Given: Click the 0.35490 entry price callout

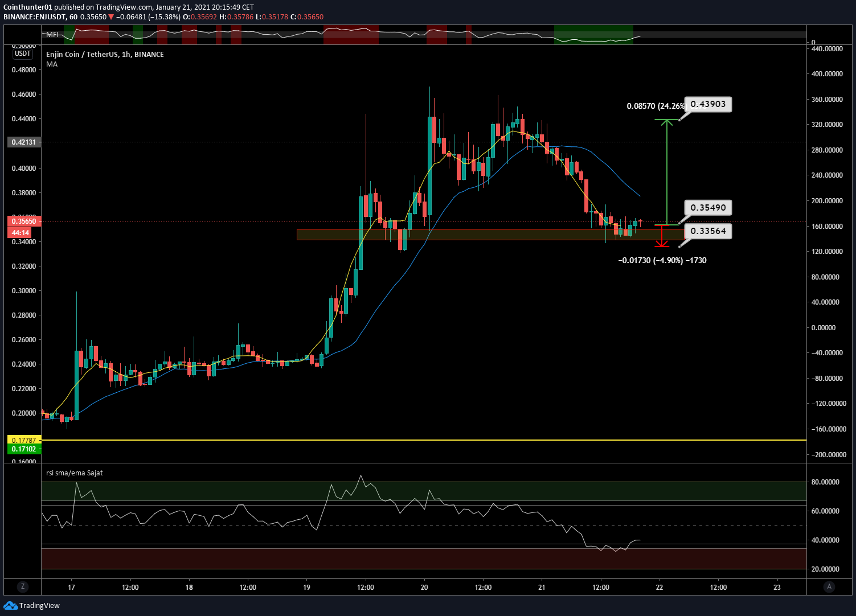Looking at the screenshot, I should point(708,207).
